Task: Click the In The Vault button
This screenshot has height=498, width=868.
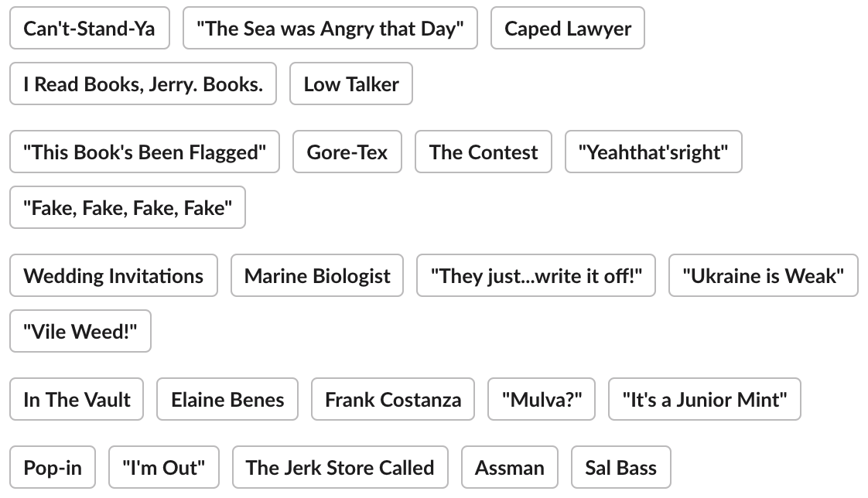Action: (77, 400)
